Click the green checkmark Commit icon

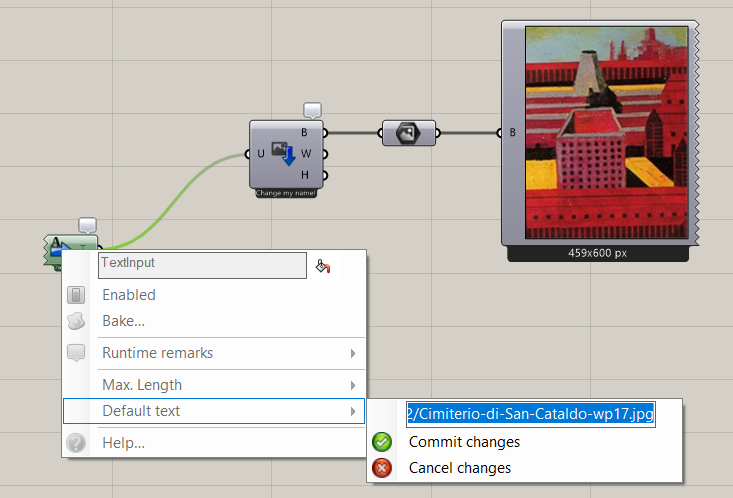tap(382, 442)
